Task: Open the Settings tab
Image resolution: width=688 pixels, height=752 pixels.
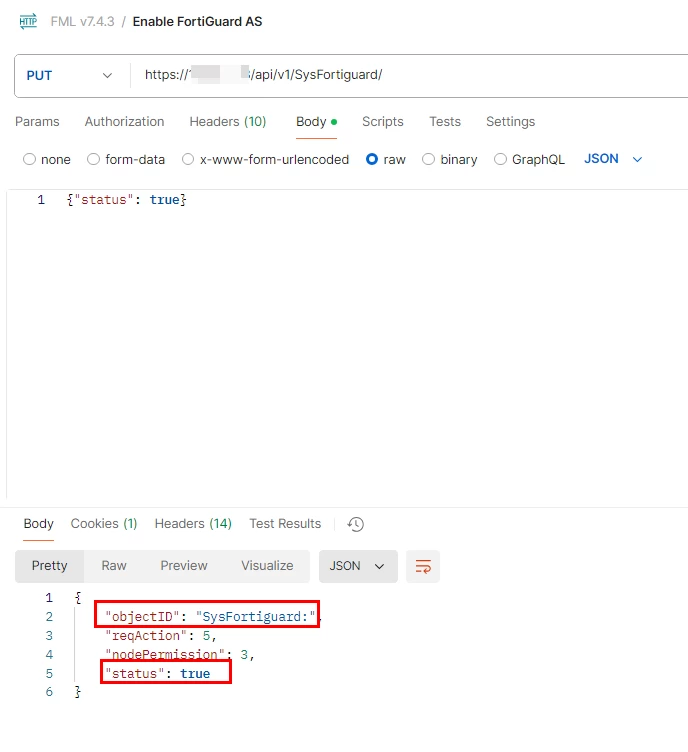Action: (511, 122)
